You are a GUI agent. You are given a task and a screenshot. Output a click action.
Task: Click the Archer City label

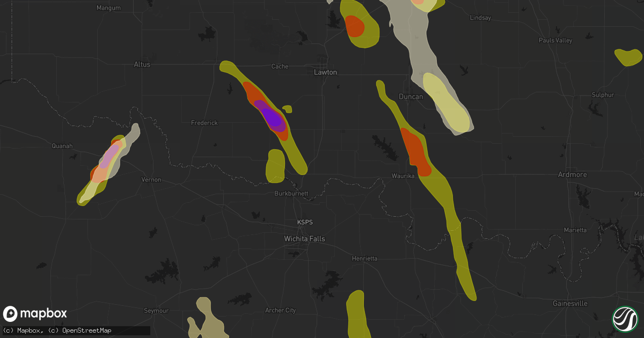(281, 311)
